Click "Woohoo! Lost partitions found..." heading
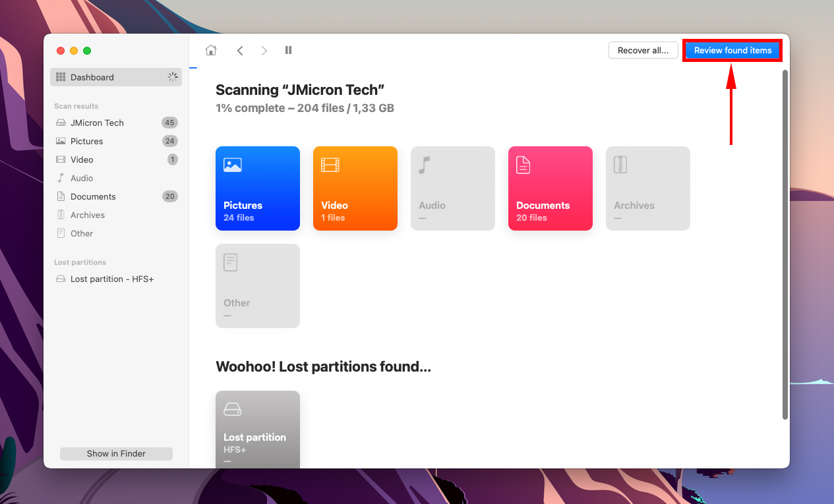The width and height of the screenshot is (834, 504). (323, 367)
